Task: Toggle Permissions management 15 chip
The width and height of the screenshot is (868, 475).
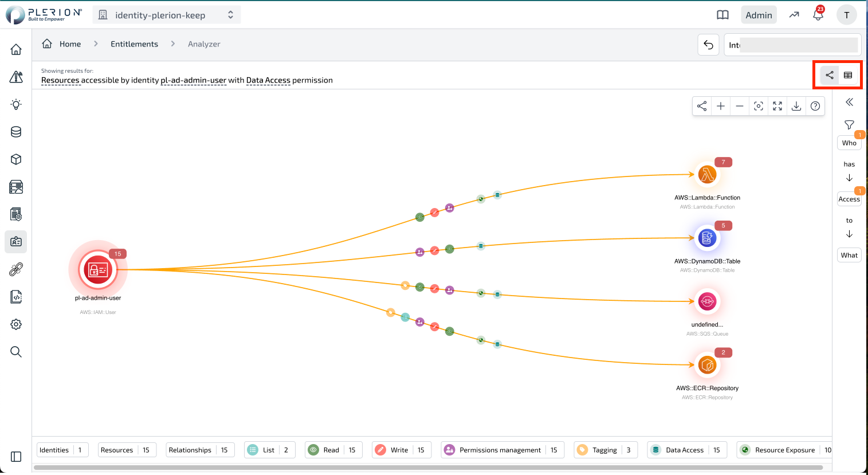Action: pyautogui.click(x=502, y=450)
